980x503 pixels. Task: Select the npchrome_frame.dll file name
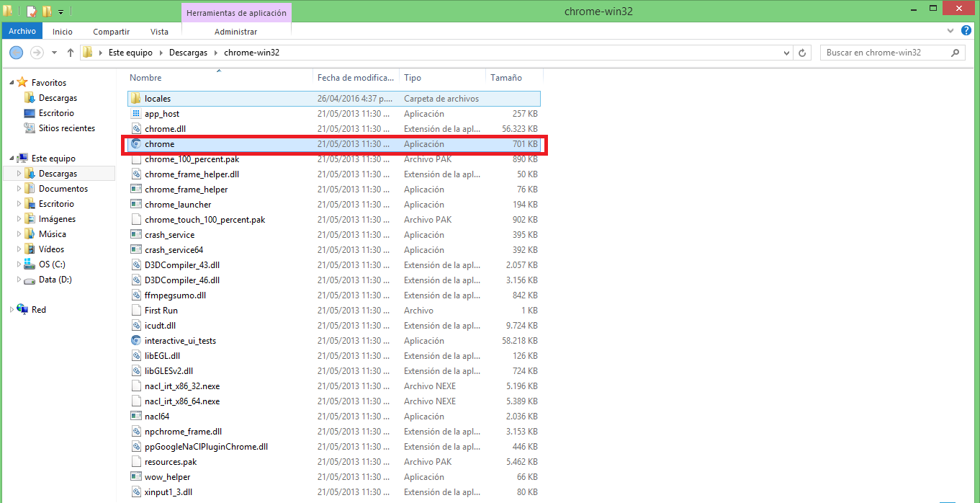pos(183,432)
